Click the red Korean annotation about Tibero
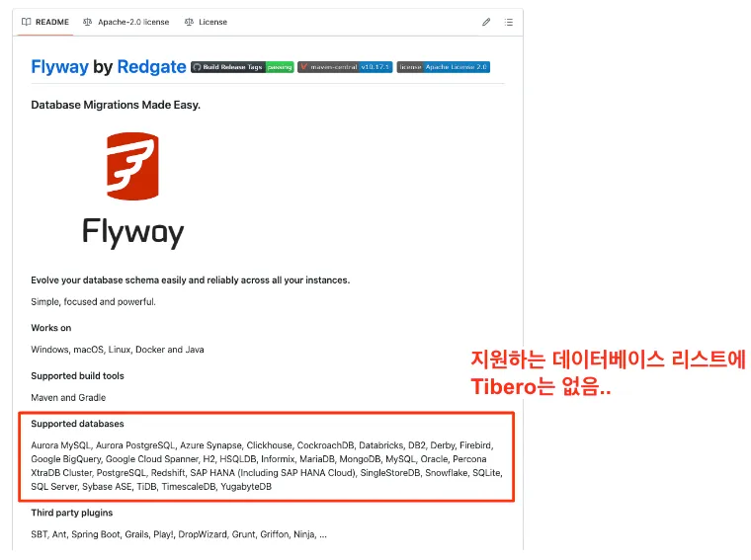Image resolution: width=751 pixels, height=560 pixels. 608,372
